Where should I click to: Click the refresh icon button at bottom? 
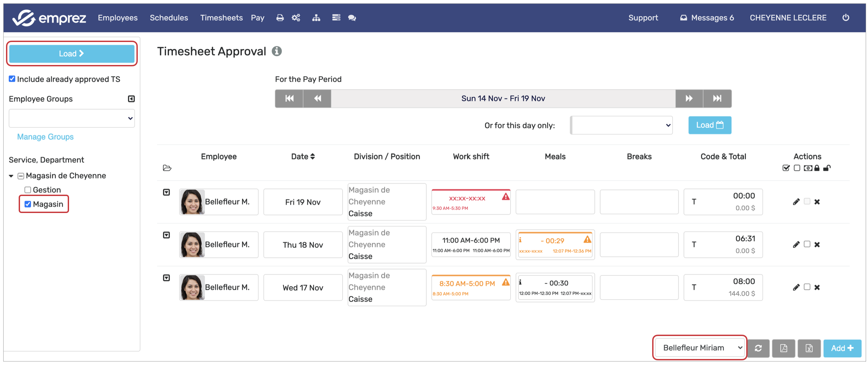(758, 348)
